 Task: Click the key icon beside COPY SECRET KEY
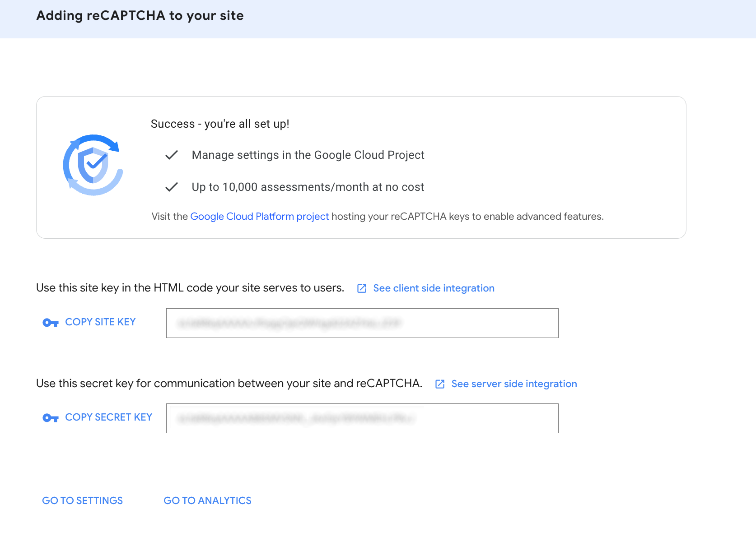51,418
